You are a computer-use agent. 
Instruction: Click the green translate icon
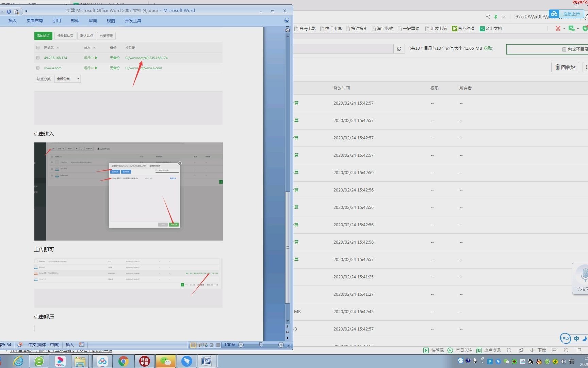point(571,29)
